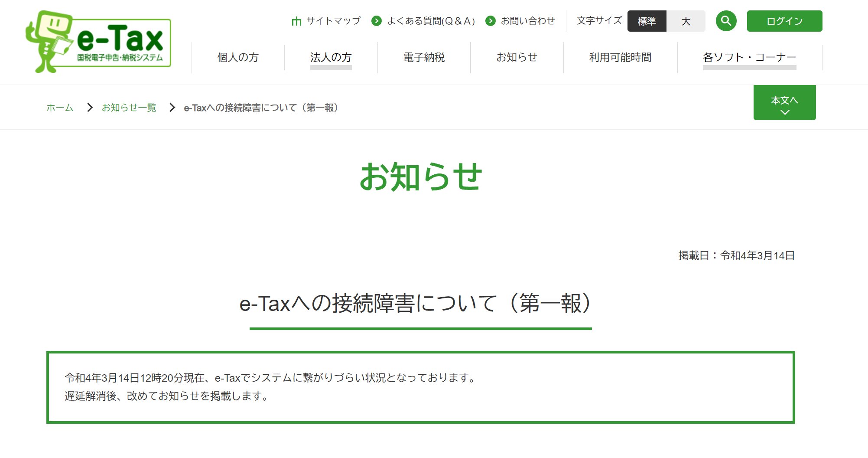Image resolution: width=868 pixels, height=458 pixels.
Task: Open the お問い合わせ link
Action: (x=527, y=21)
